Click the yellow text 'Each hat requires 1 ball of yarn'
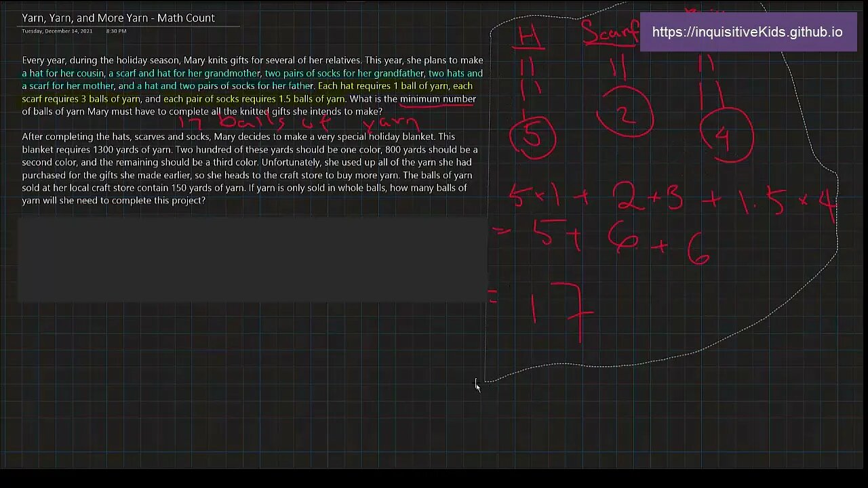This screenshot has height=488, width=868. [x=383, y=86]
